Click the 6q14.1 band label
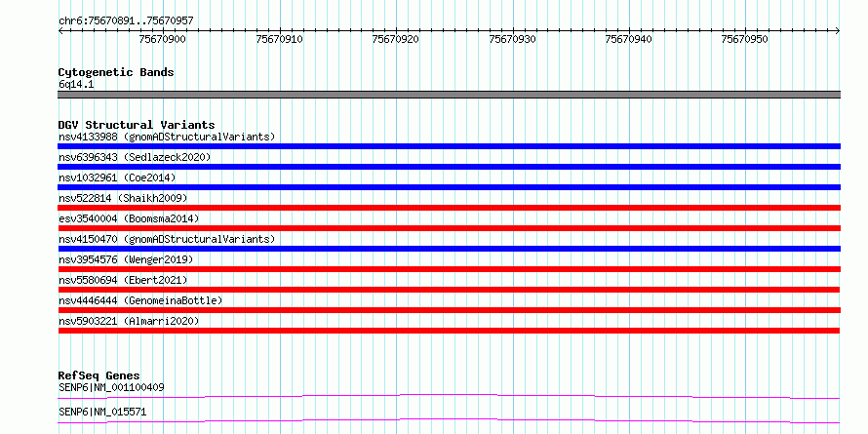This screenshot has height=434, width=868. 74,84
